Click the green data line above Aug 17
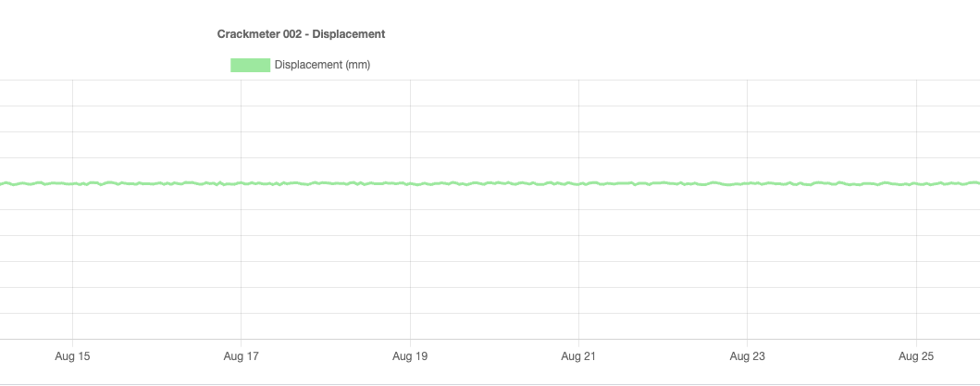980x386 pixels. coord(241,183)
